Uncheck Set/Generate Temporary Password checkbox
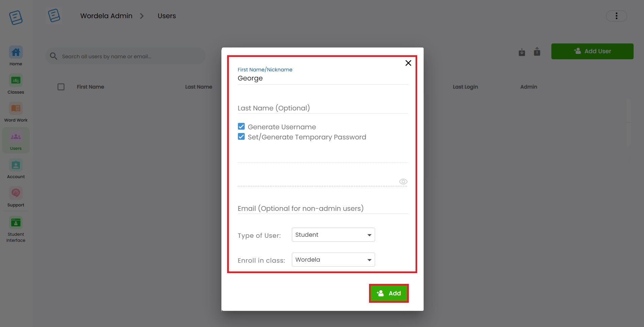 click(241, 137)
